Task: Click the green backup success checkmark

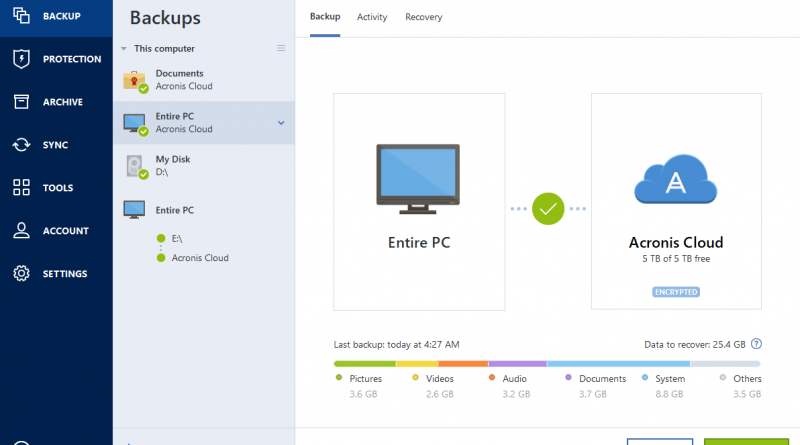Action: tap(548, 209)
